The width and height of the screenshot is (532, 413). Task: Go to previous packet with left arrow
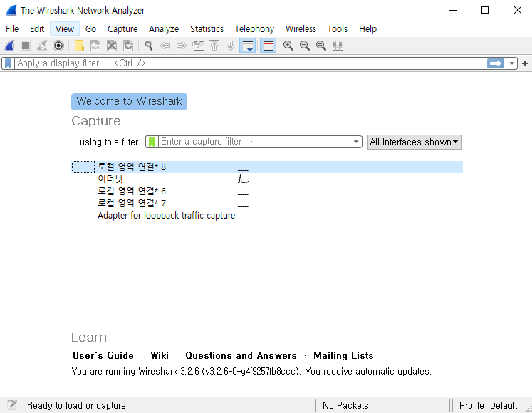[165, 46]
